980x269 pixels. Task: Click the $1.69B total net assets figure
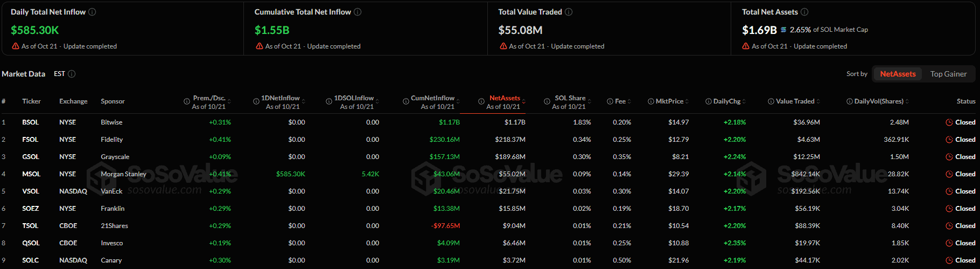pos(759,30)
